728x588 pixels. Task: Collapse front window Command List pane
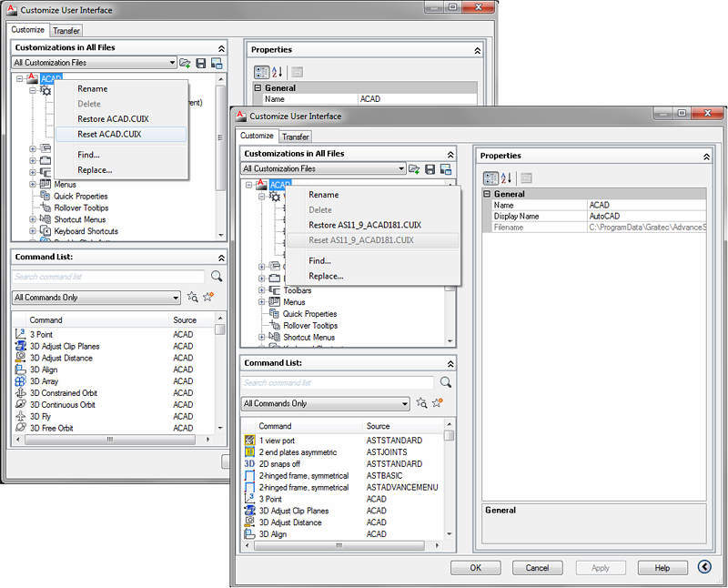tap(450, 364)
